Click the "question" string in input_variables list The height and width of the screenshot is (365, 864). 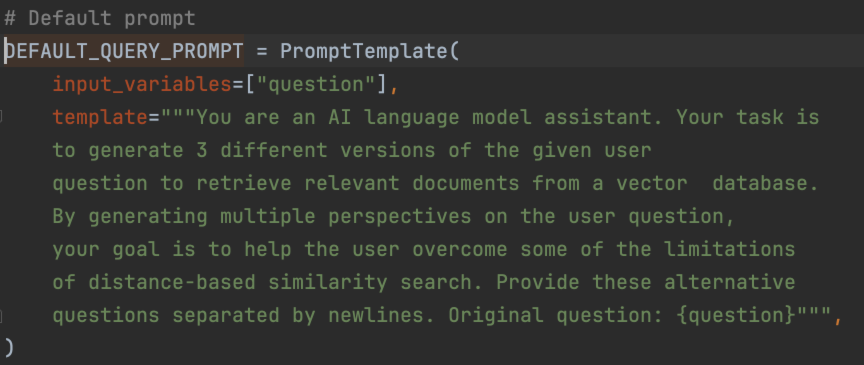point(316,84)
